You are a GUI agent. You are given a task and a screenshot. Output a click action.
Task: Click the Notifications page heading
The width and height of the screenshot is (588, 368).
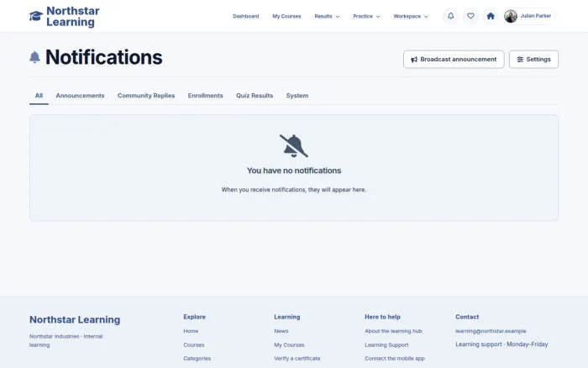point(104,57)
